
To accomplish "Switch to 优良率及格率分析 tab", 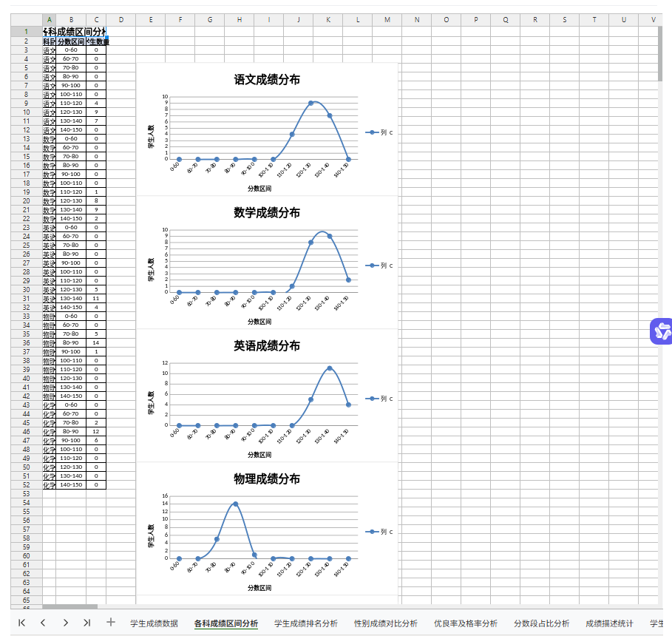I will (x=465, y=623).
